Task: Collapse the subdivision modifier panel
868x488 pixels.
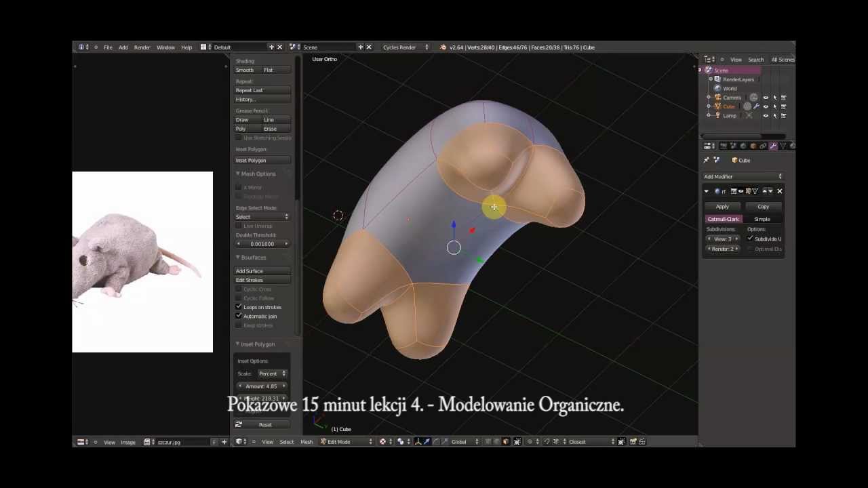Action: point(707,191)
